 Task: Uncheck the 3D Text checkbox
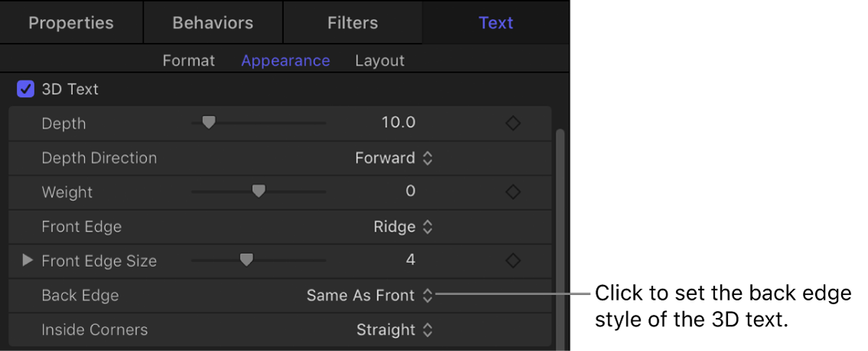point(25,89)
